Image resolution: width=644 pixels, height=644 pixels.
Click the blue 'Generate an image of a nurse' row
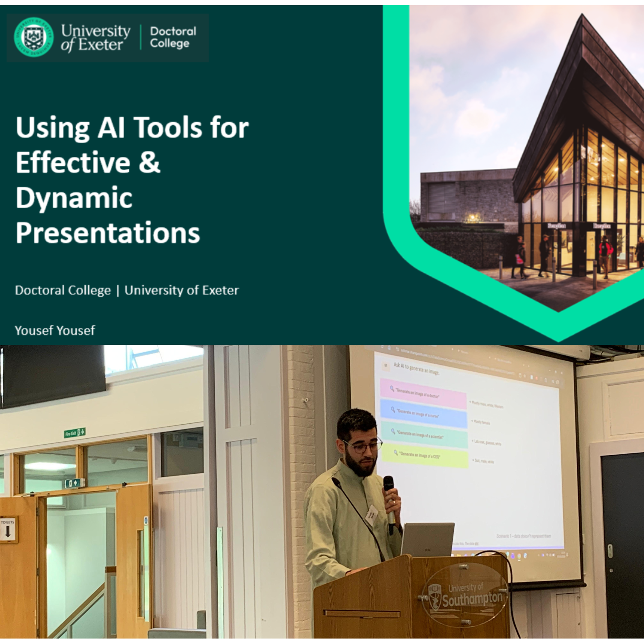point(423,414)
